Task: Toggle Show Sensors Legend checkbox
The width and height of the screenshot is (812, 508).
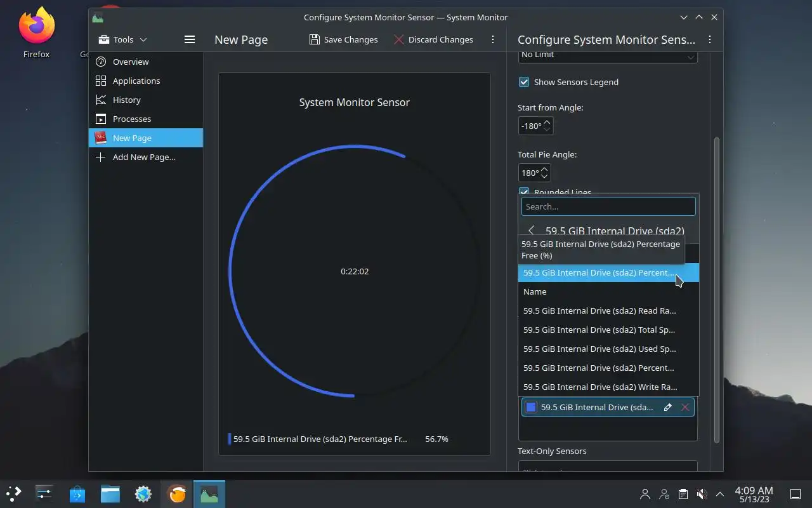Action: 524,82
